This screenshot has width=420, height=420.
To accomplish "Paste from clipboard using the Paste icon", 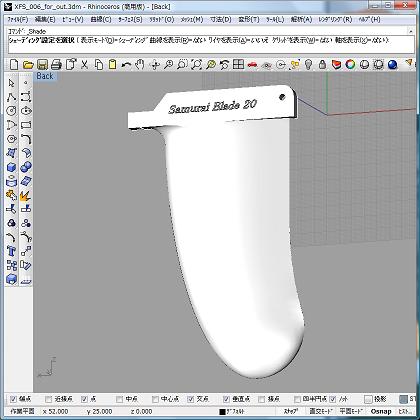I will [x=113, y=64].
